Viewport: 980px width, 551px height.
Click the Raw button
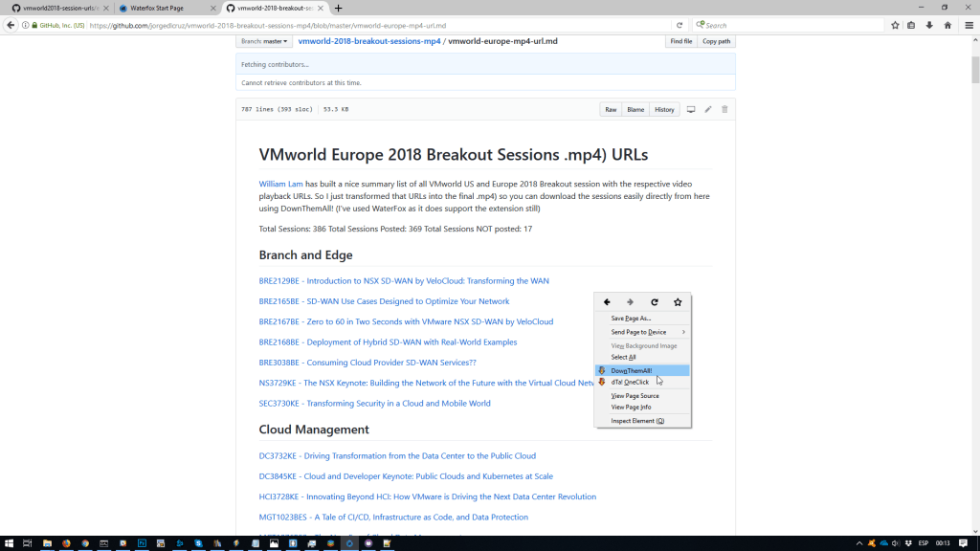[611, 110]
